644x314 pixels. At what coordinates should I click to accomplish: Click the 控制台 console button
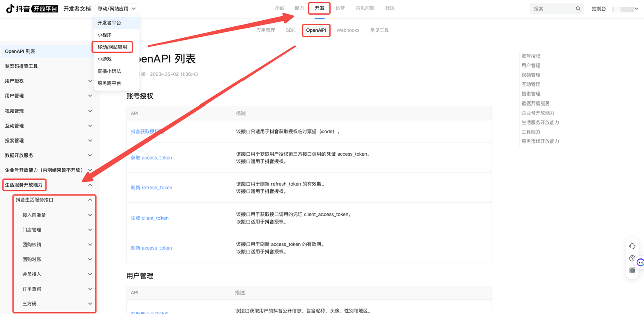coord(599,9)
